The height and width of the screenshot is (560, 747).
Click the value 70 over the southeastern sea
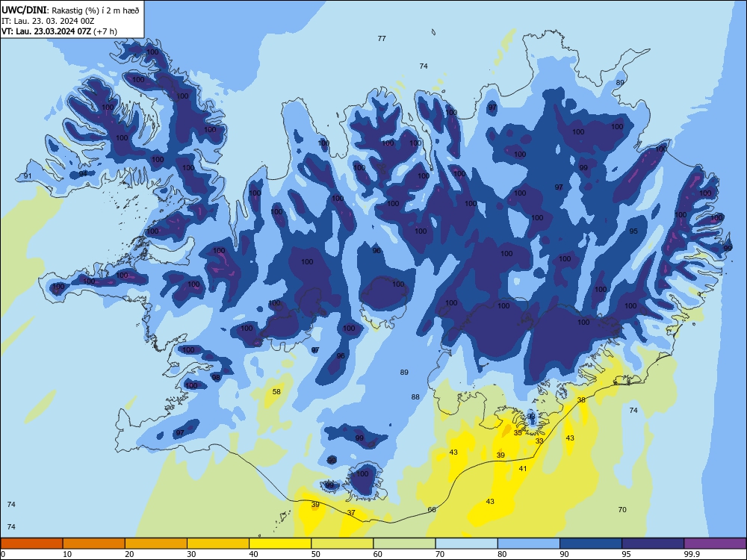pos(622,509)
